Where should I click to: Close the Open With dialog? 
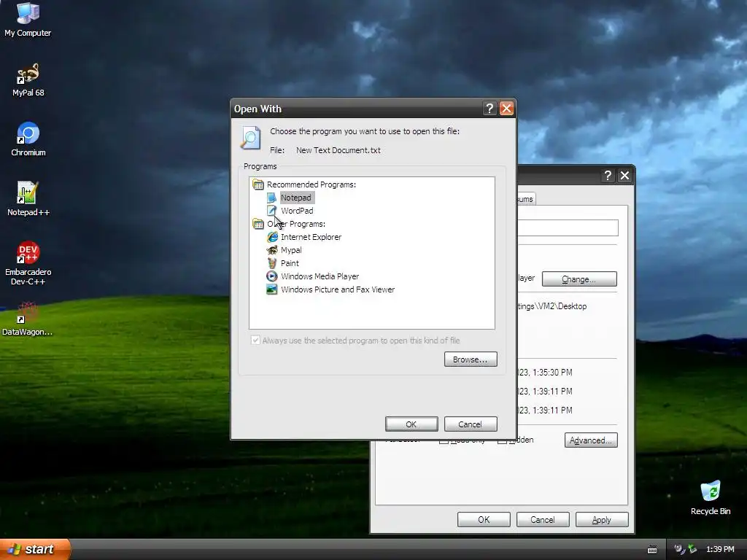(506, 109)
